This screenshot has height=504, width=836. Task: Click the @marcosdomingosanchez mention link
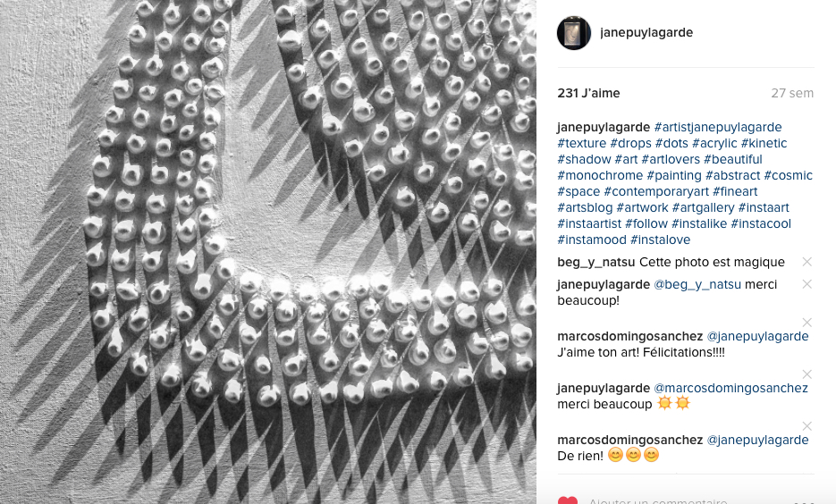[730, 388]
